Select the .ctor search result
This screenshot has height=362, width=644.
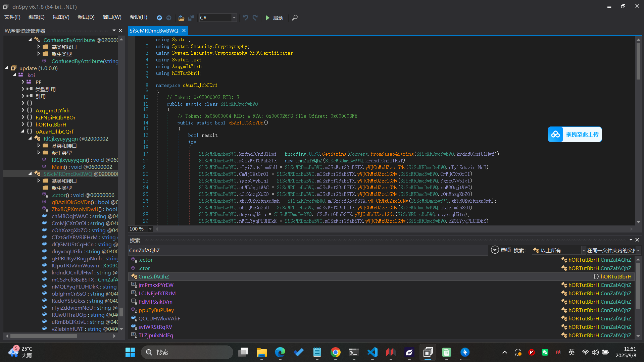pyautogui.click(x=381, y=268)
